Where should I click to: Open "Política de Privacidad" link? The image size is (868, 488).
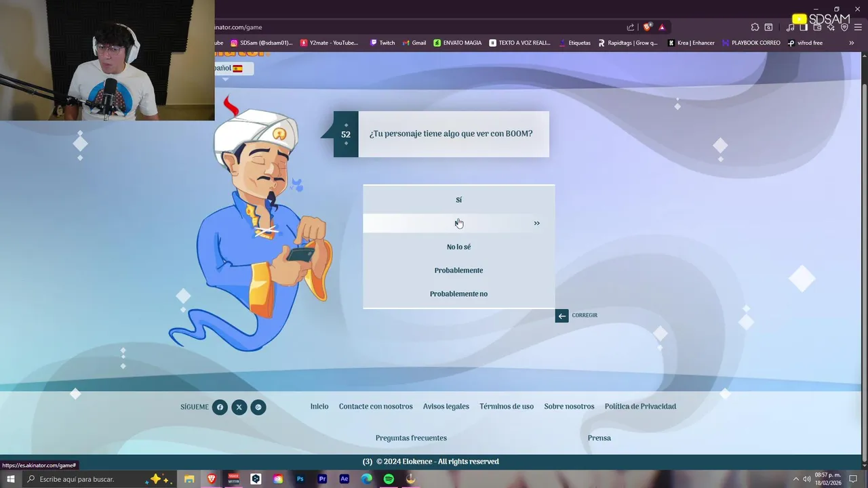pos(640,407)
